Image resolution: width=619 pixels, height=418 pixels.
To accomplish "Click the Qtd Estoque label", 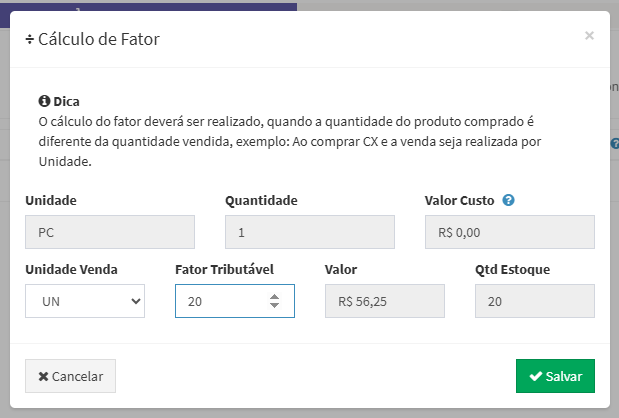I will [x=513, y=269].
